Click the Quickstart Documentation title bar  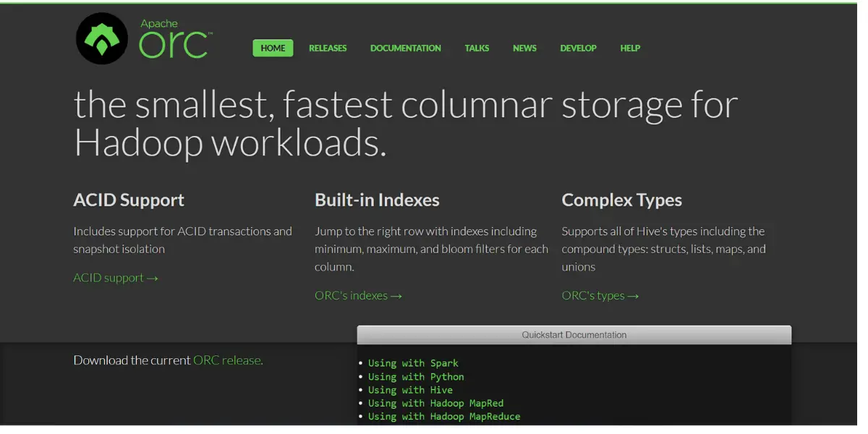coord(574,335)
